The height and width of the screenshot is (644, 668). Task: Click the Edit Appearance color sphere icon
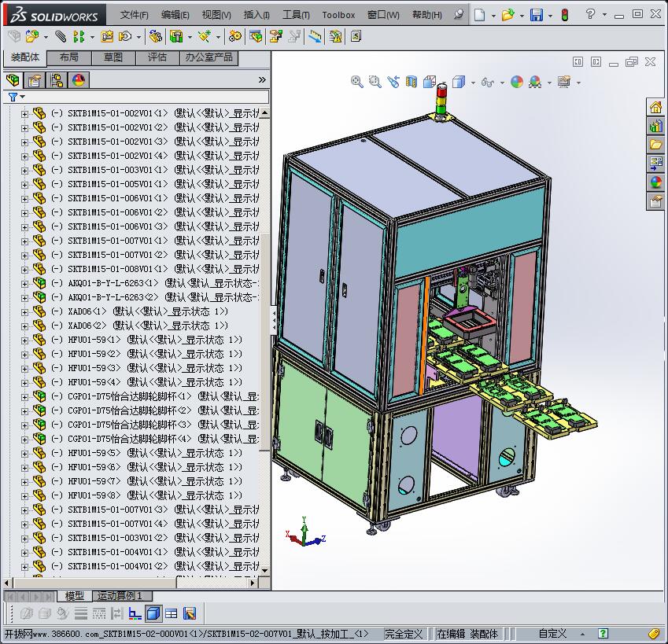[x=516, y=81]
